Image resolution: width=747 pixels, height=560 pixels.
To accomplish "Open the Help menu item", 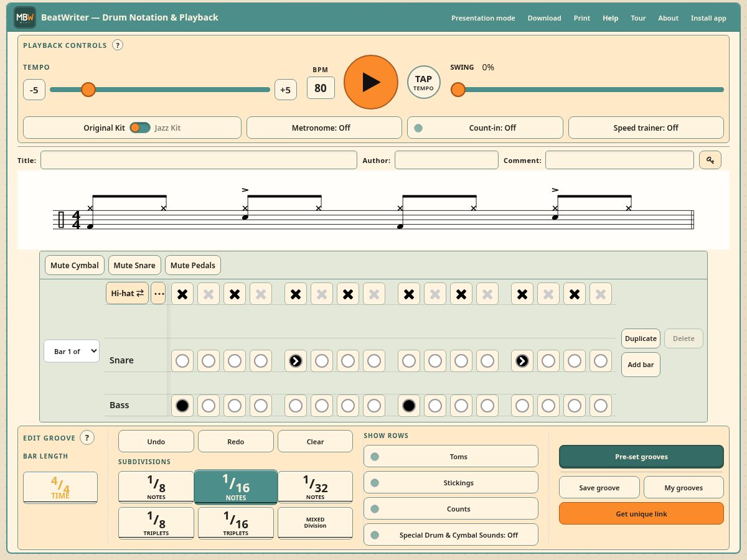I will (x=611, y=18).
